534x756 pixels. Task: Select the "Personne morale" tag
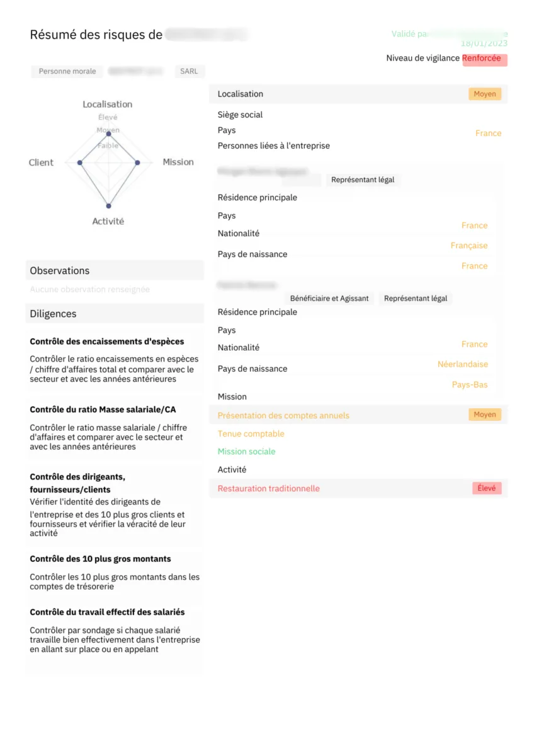[67, 71]
